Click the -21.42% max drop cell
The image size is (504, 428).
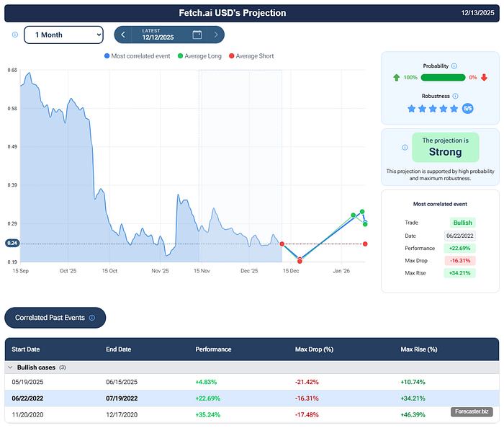click(x=307, y=382)
